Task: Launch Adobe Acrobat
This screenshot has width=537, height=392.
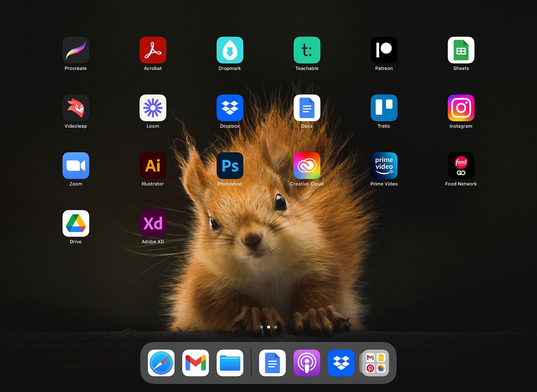Action: [x=153, y=50]
